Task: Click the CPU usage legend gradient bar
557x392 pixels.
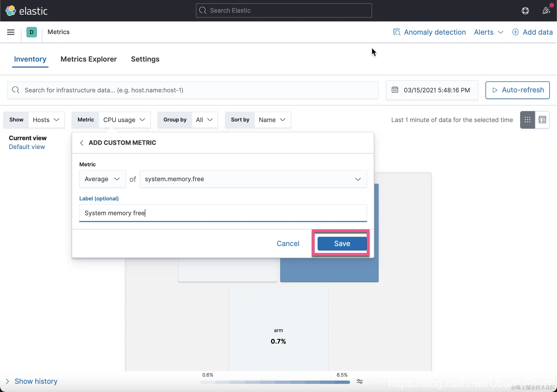Action: pos(275,382)
